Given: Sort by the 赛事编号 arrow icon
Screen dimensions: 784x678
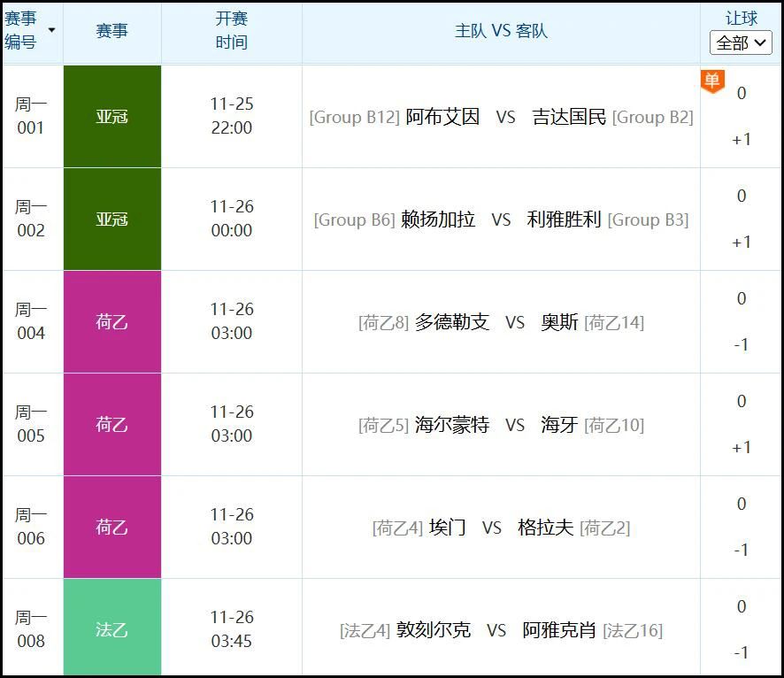Looking at the screenshot, I should pyautogui.click(x=51, y=30).
